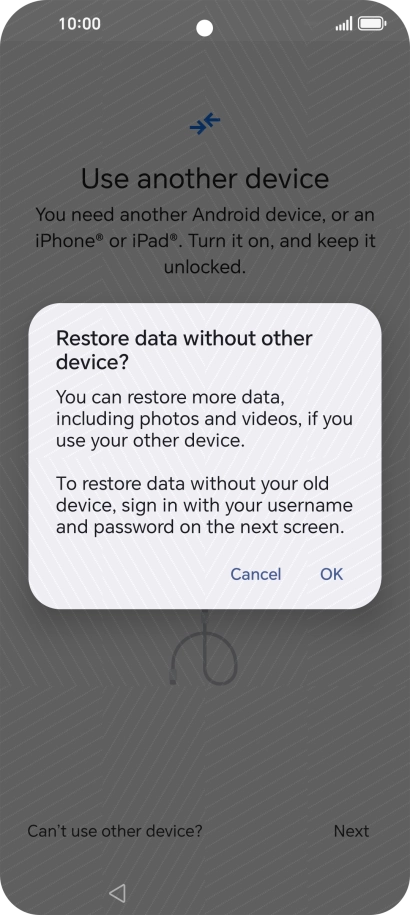Image resolution: width=410 pixels, height=915 pixels.
Task: Tap the "Use another device" heading
Action: tap(205, 179)
